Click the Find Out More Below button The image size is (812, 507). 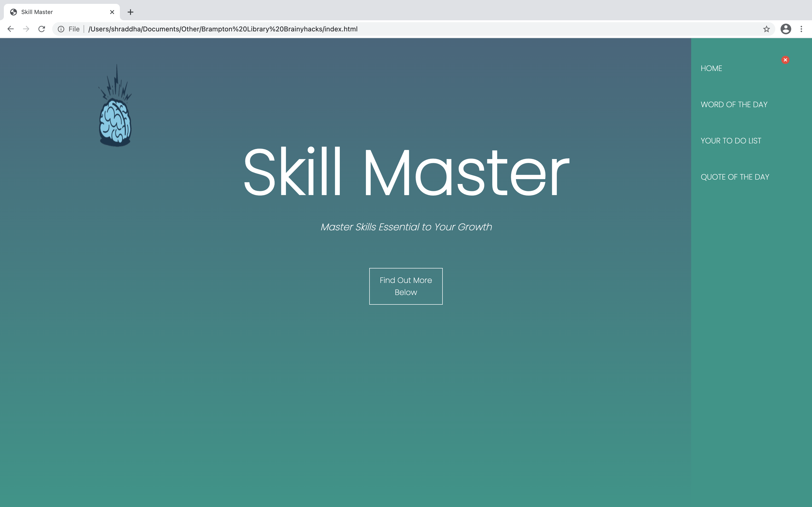[x=406, y=286]
